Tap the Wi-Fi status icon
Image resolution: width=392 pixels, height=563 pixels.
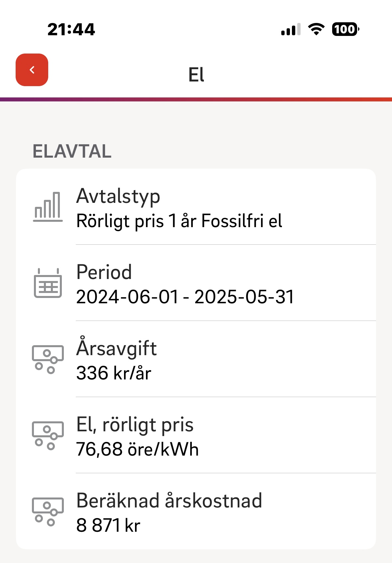(x=316, y=29)
